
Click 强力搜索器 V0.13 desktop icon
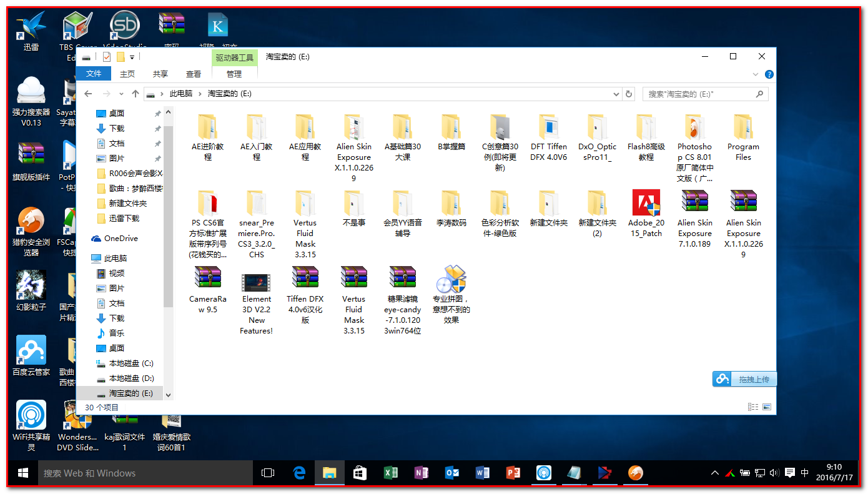pyautogui.click(x=31, y=101)
